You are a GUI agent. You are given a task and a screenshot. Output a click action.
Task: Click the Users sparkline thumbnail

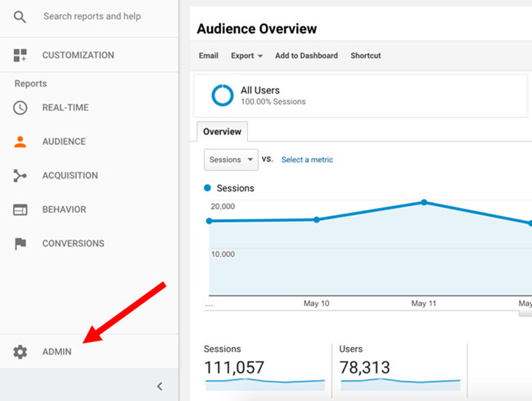pyautogui.click(x=400, y=382)
